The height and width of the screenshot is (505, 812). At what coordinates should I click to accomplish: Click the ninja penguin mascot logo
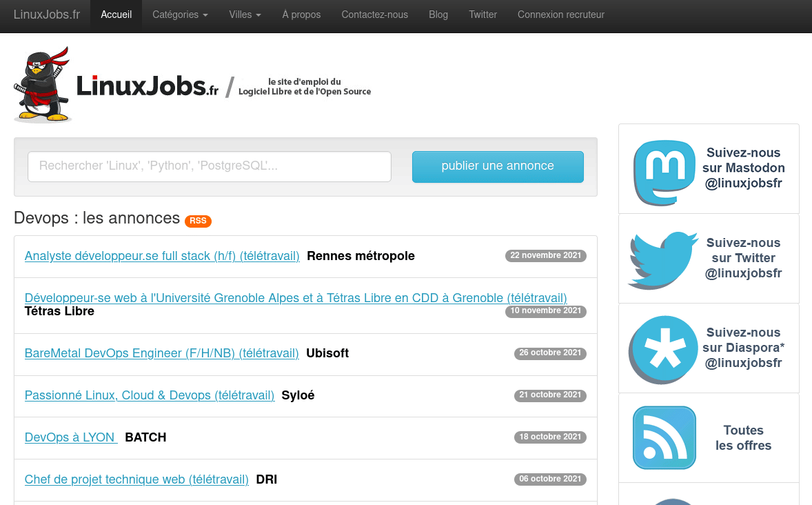43,86
